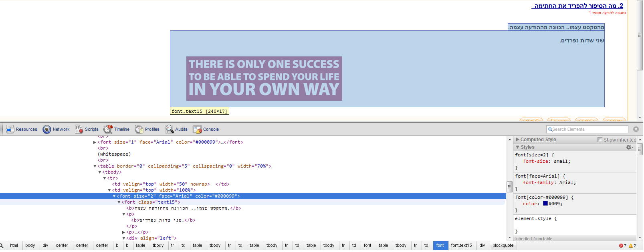Open the Resources panel
This screenshot has width=644, height=252.
coord(22,129)
